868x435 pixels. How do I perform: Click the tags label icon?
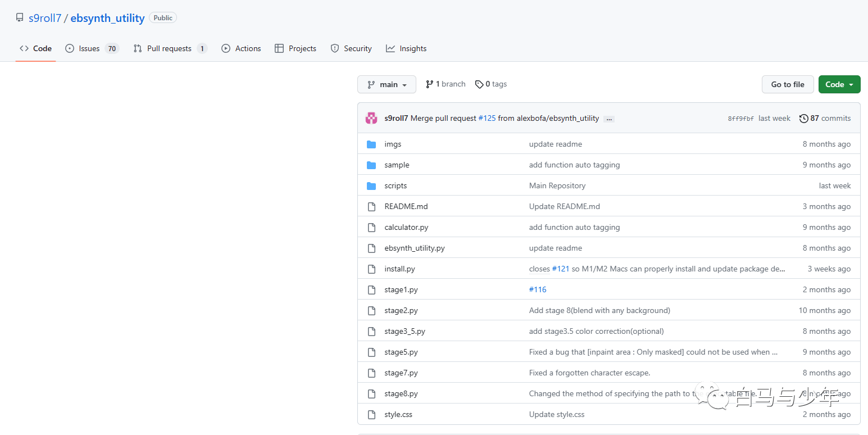click(479, 84)
